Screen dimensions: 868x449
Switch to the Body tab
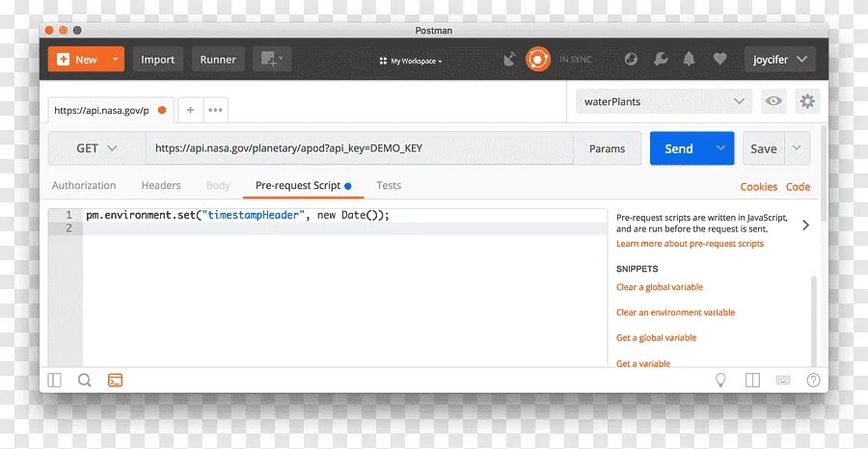click(x=218, y=185)
